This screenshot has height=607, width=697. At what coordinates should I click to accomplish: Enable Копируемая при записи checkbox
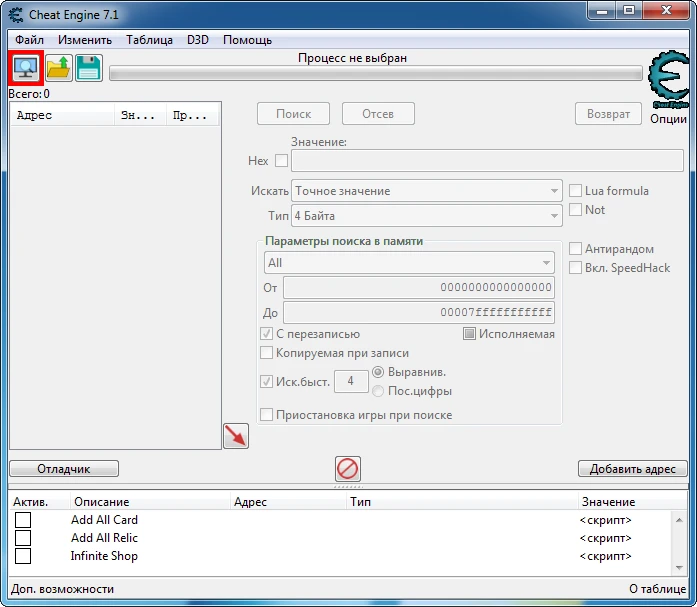(x=266, y=353)
